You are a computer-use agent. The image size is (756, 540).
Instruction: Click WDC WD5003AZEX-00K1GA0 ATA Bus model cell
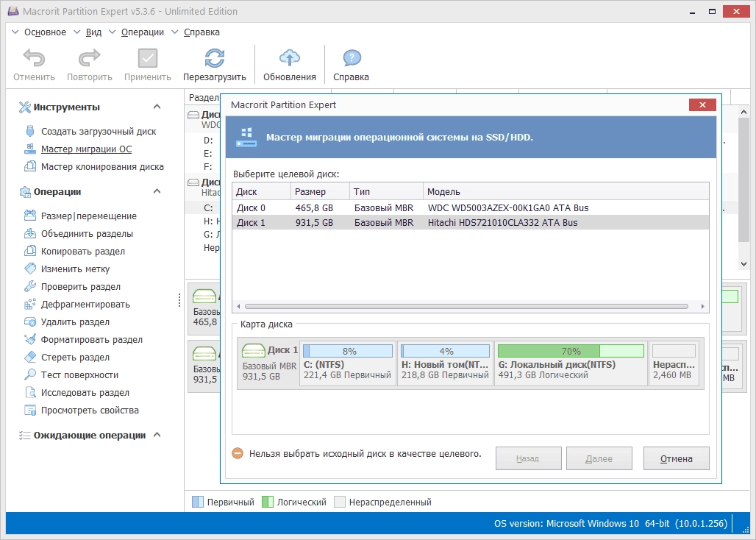click(508, 207)
